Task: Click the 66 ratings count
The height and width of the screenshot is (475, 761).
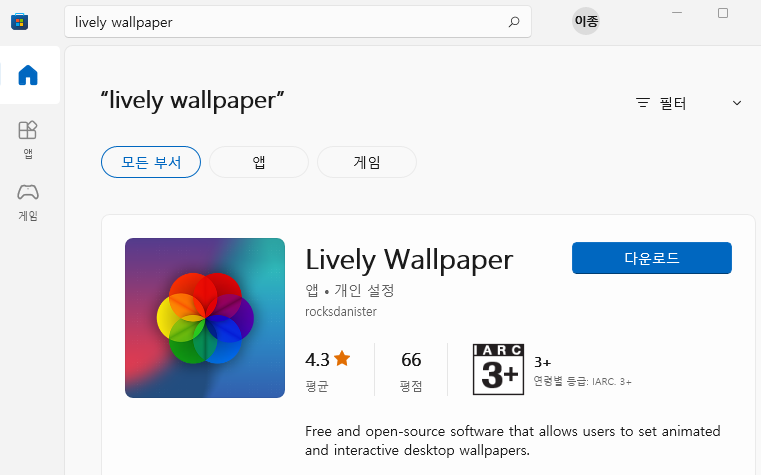Action: 411,360
